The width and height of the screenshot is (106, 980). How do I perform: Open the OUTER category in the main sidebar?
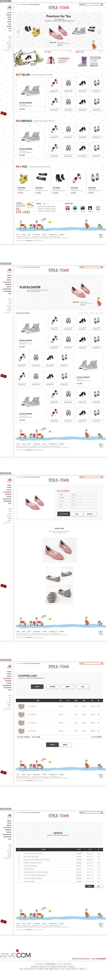[9, 13]
